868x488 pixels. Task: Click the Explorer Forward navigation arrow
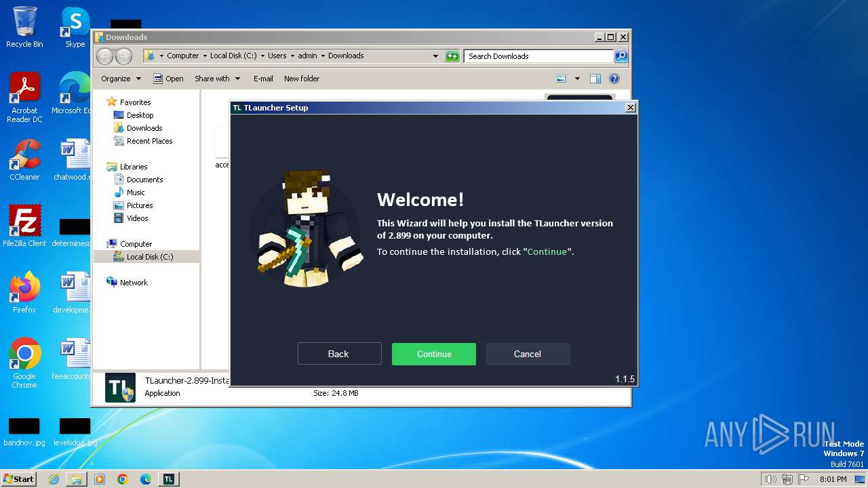click(123, 56)
